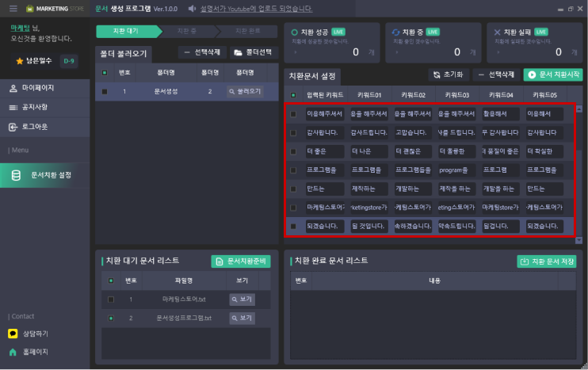The image size is (588, 370).
Task: Check the 이용해주셔서 keyword row checkbox
Action: (x=293, y=114)
